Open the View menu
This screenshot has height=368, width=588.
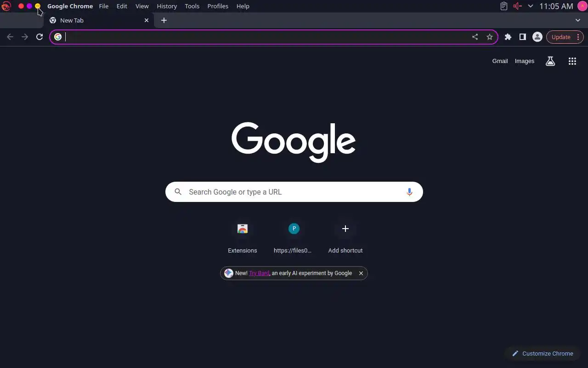[142, 6]
